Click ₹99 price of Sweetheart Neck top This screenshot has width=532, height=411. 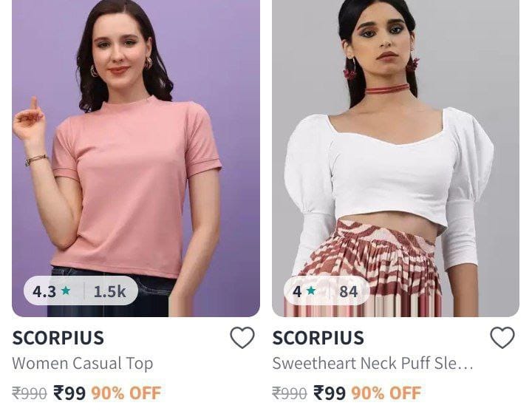tap(330, 393)
